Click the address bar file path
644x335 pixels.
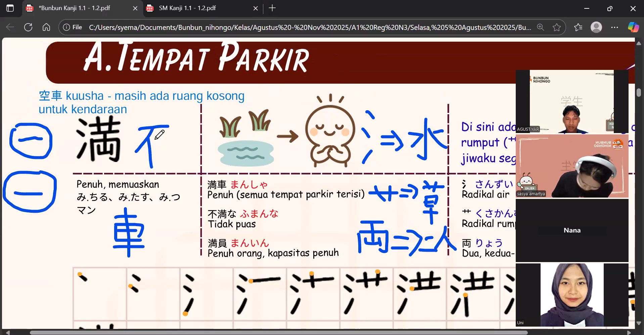pos(309,27)
